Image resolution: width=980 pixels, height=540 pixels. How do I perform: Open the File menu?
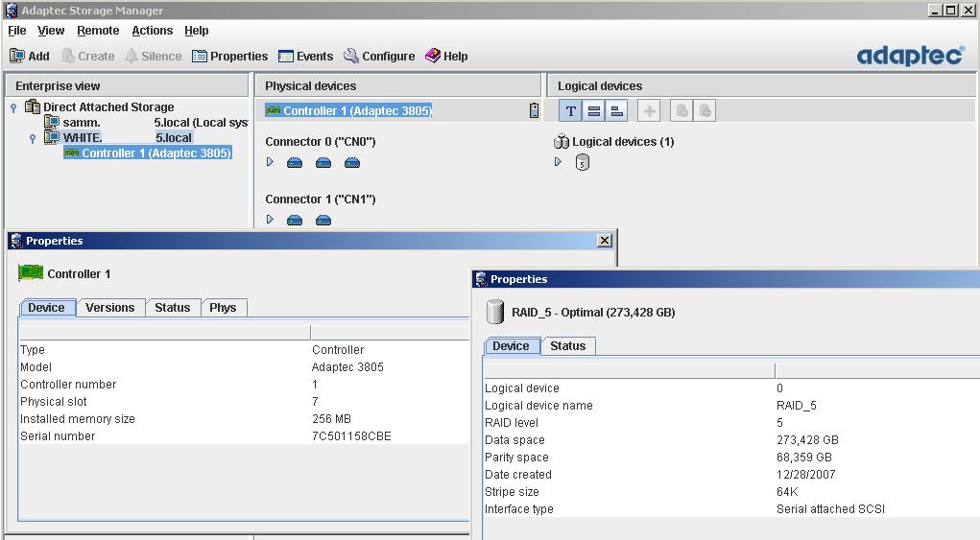(x=17, y=31)
